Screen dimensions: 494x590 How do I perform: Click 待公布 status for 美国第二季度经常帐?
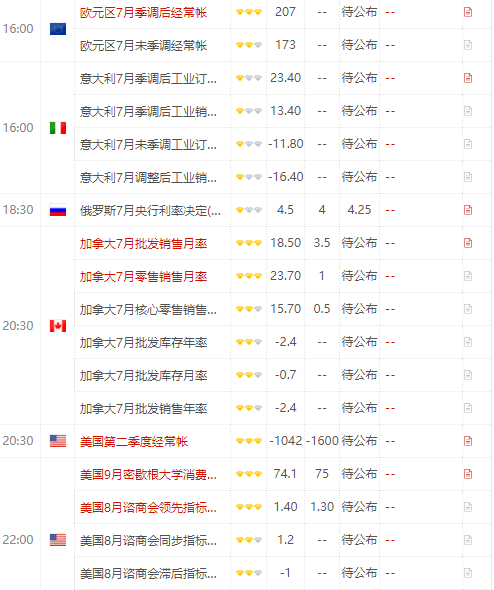click(x=359, y=441)
